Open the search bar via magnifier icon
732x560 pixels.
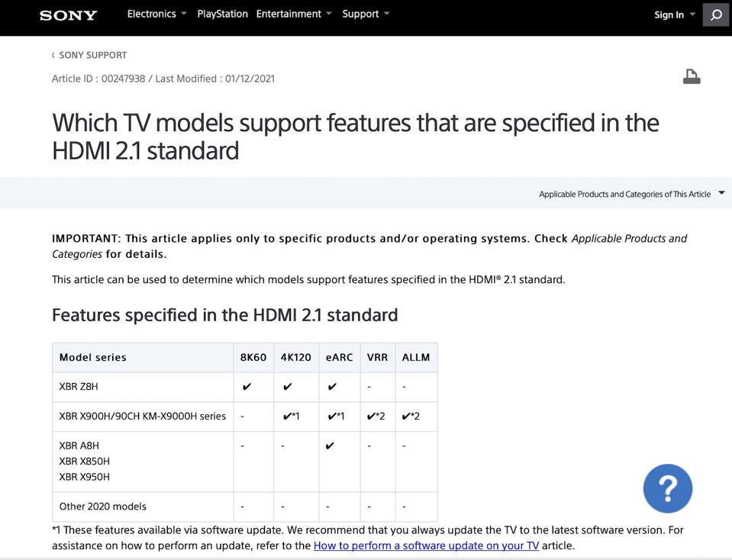[715, 14]
